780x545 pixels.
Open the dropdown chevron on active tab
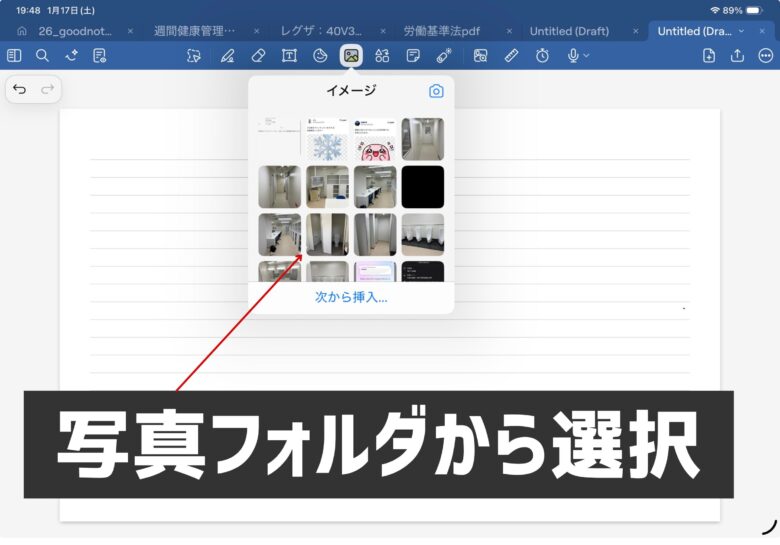pyautogui.click(x=741, y=31)
